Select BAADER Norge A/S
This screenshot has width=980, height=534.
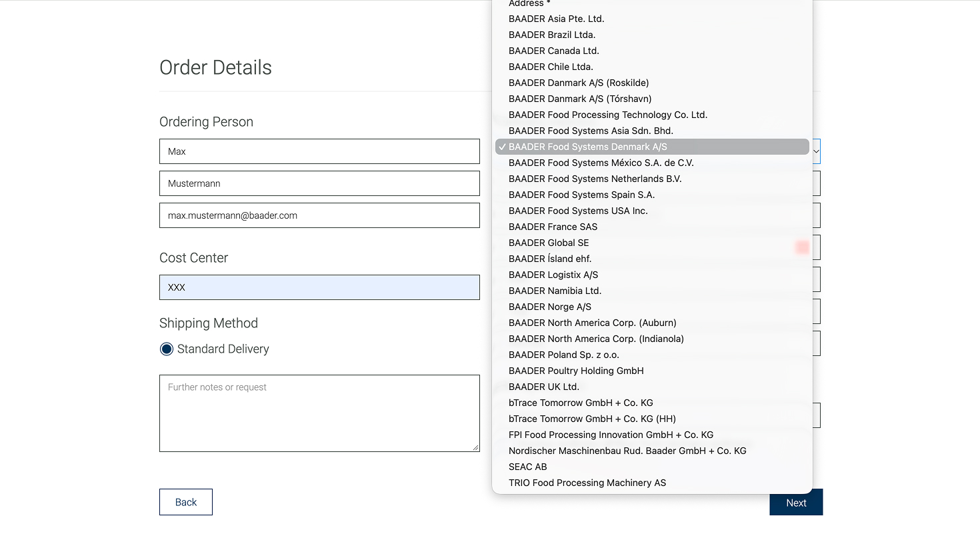pyautogui.click(x=652, y=307)
